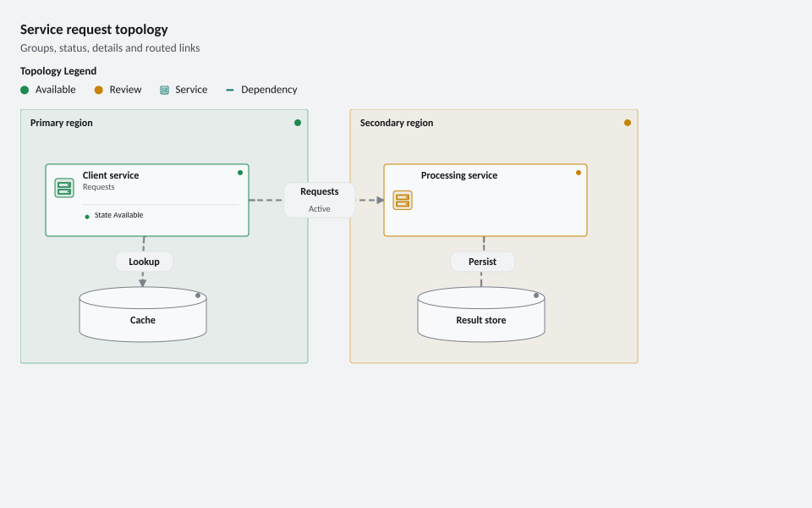Click the Secondary region group title
This screenshot has height=508, width=812.
click(397, 123)
